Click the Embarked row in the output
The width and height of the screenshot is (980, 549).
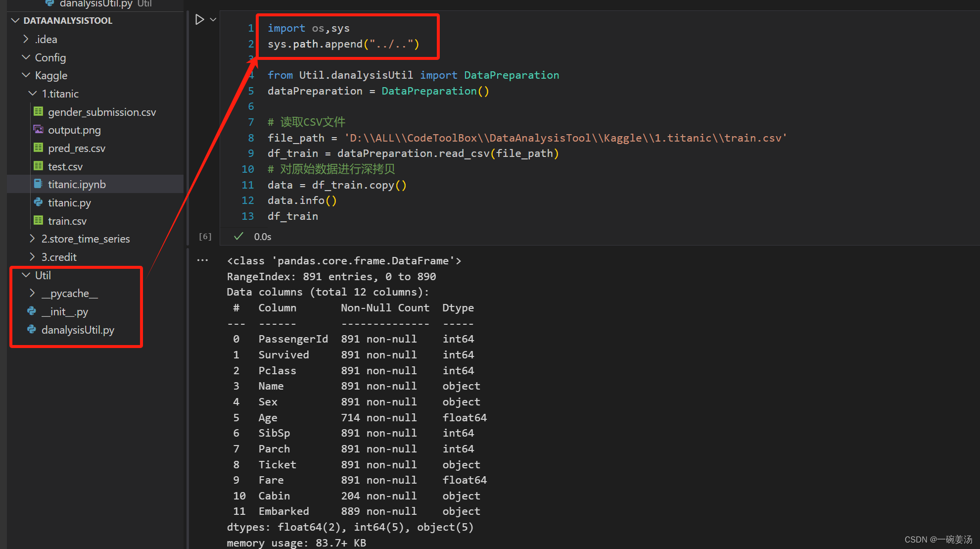(356, 511)
